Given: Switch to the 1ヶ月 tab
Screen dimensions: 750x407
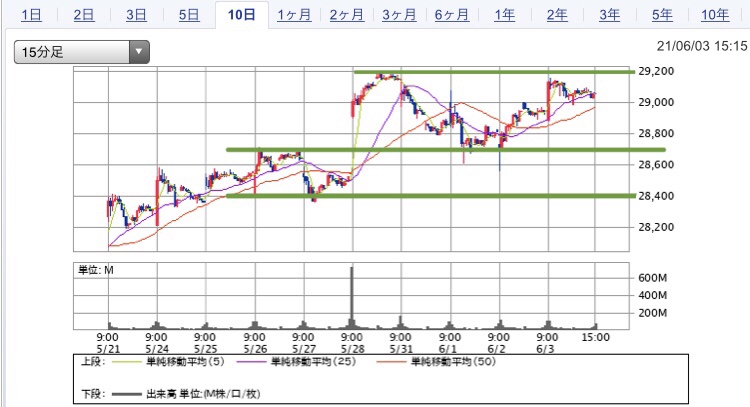Looking at the screenshot, I should [294, 15].
